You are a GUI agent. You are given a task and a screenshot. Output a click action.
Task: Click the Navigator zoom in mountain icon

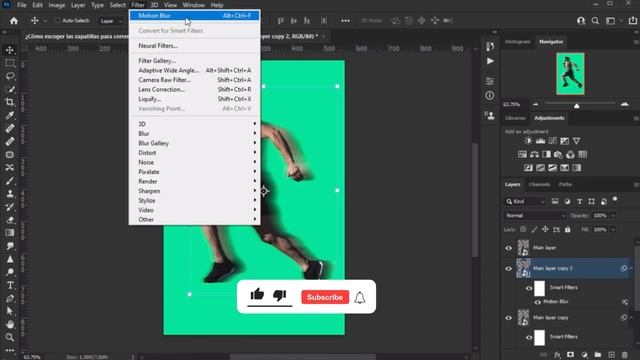[x=624, y=104]
